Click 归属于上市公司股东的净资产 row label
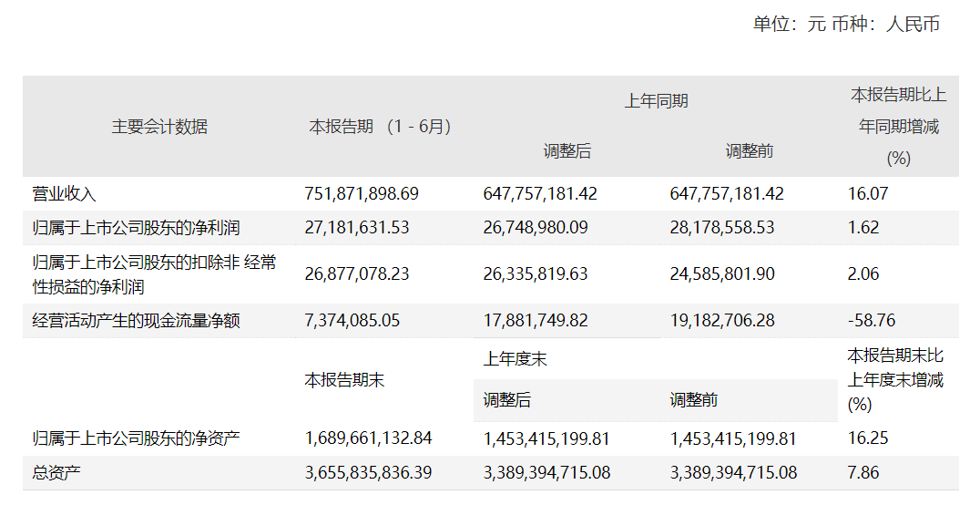This screenshot has height=505, width=980. click(x=136, y=438)
